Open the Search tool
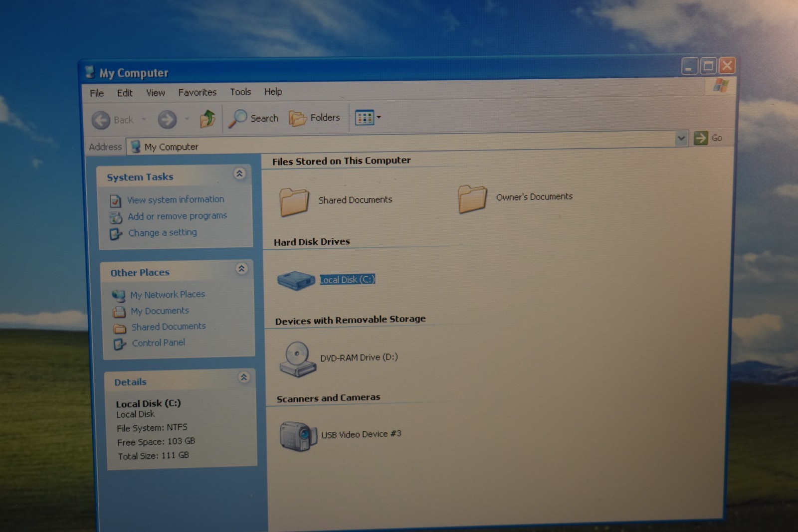 (253, 118)
